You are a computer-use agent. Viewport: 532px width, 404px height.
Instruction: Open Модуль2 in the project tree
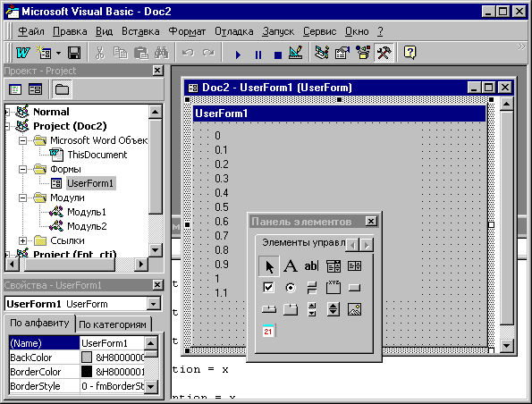click(87, 226)
